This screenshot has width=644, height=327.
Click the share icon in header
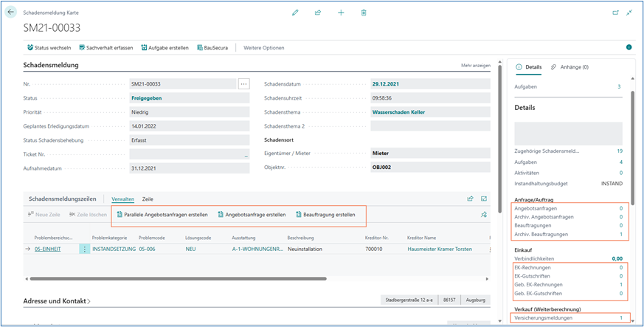(318, 13)
